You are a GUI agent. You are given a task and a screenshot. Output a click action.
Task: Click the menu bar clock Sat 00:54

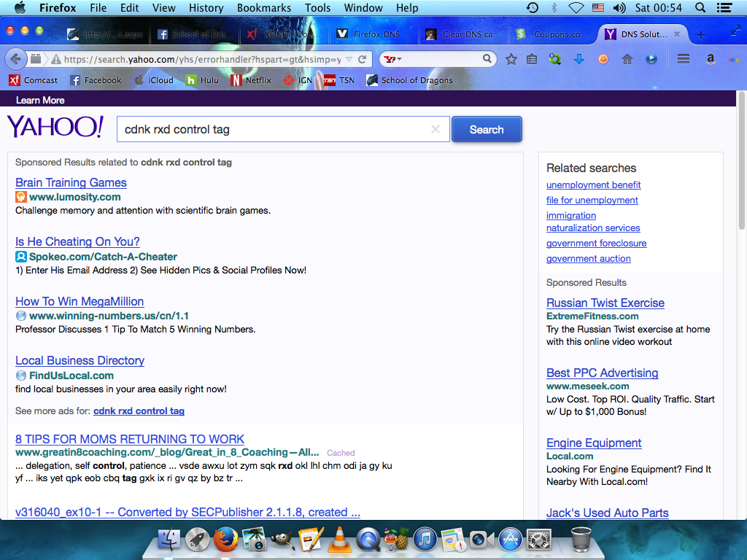[659, 7]
